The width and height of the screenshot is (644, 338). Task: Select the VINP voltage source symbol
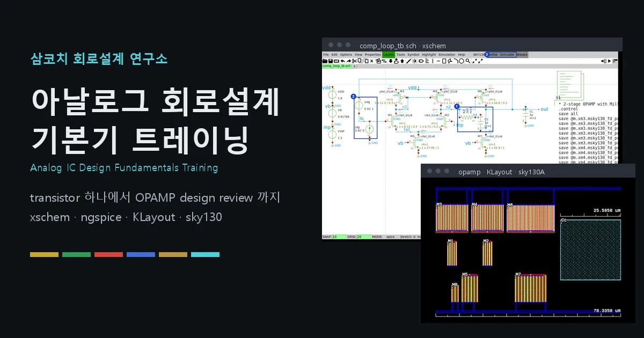click(332, 134)
